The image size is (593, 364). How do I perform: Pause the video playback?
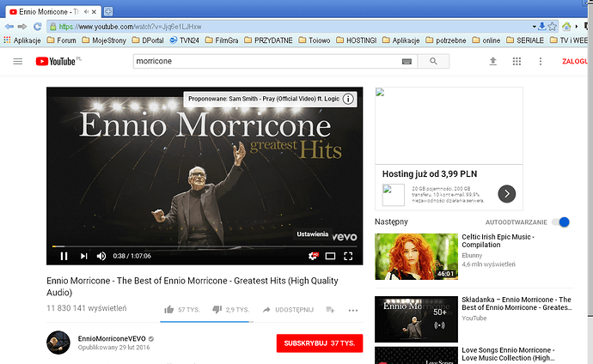coord(64,256)
